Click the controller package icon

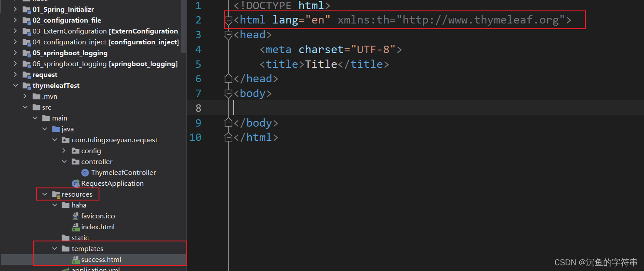[76, 161]
